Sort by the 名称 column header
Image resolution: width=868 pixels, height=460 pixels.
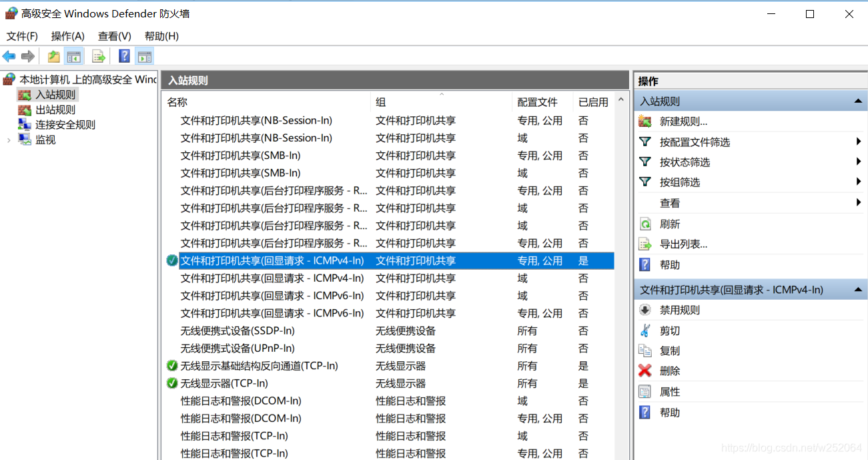pyautogui.click(x=266, y=101)
